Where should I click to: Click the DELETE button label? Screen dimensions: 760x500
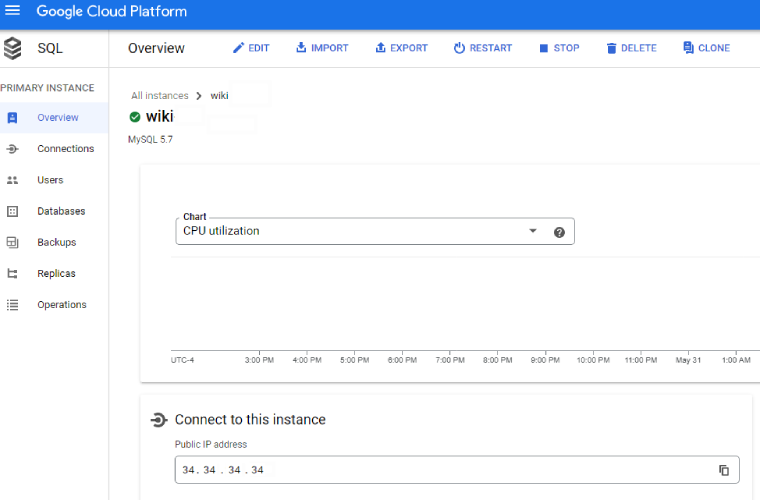(x=638, y=48)
